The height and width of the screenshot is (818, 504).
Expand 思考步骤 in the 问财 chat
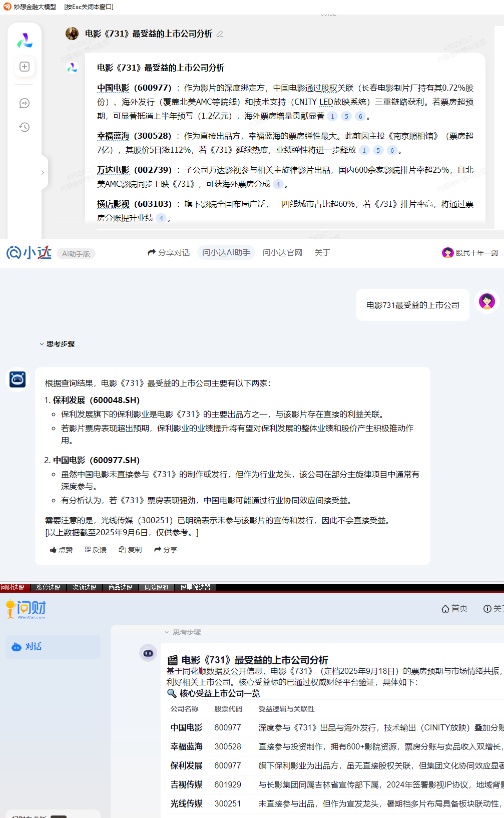coord(183,632)
